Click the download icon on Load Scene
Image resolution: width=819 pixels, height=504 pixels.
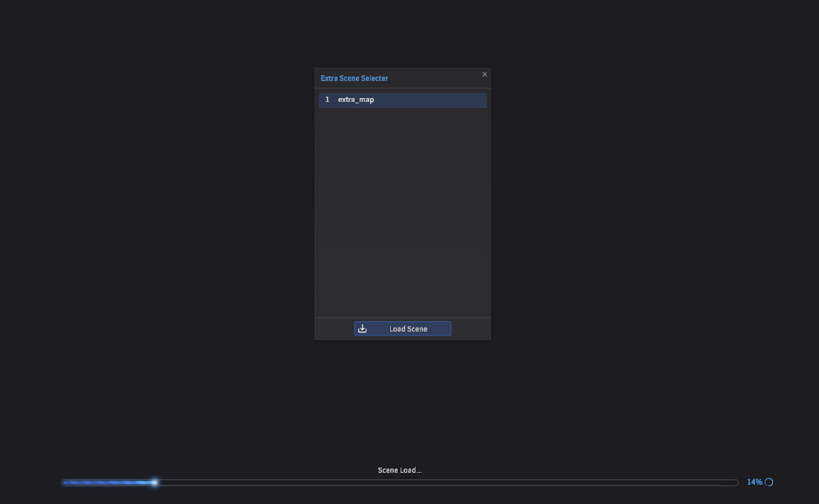pyautogui.click(x=363, y=329)
